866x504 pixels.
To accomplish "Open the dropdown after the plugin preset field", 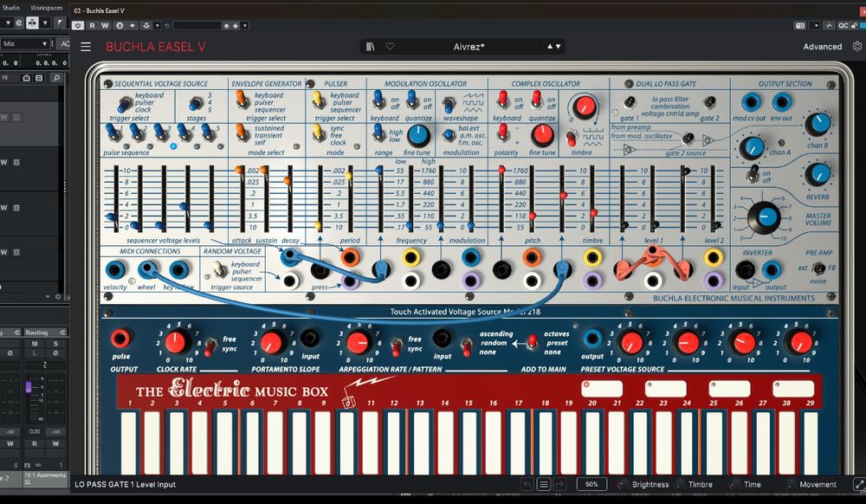I will point(245,25).
